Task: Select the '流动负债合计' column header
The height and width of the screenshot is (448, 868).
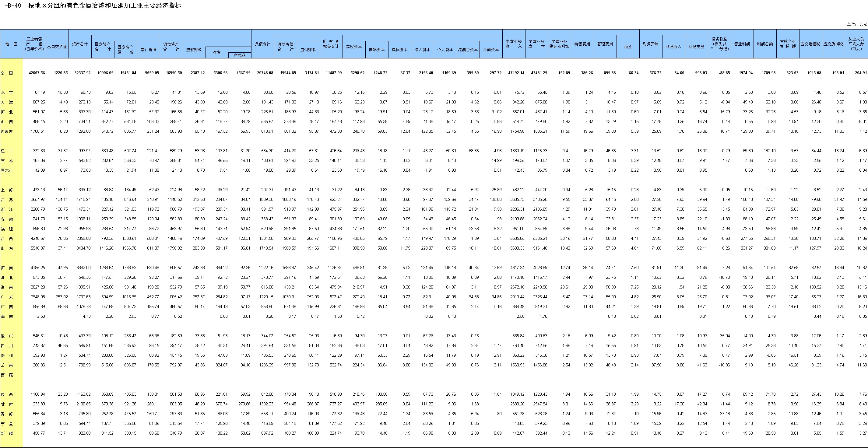Action: [285, 47]
